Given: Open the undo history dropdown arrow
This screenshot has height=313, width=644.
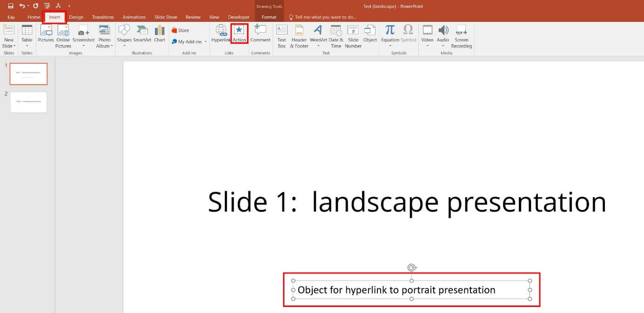Looking at the screenshot, I should point(28,6).
